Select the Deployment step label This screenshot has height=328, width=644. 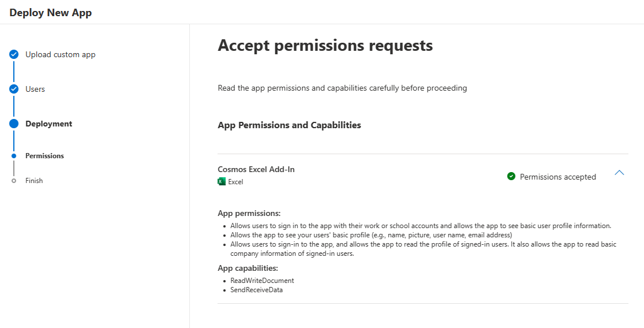(x=49, y=124)
